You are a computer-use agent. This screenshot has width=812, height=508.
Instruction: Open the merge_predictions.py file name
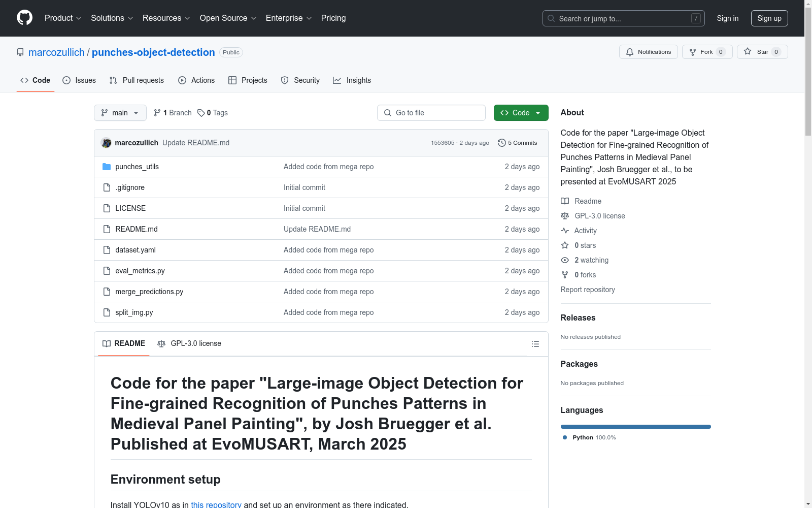click(149, 292)
